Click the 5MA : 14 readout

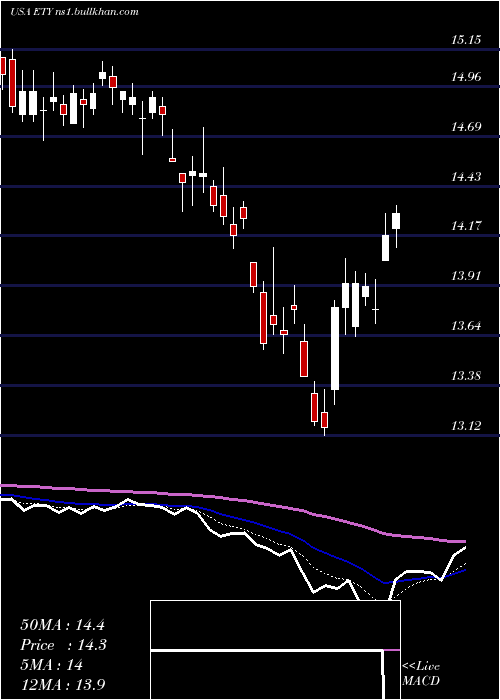[x=52, y=665]
